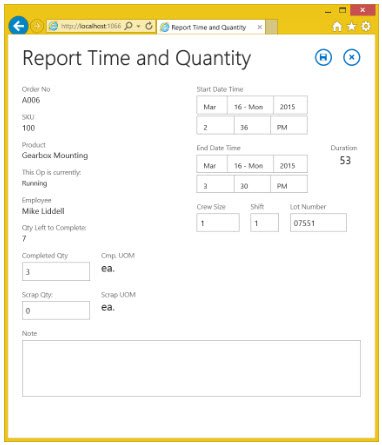Open browser Tools gear icon
This screenshot has width=382, height=445.
[x=366, y=26]
